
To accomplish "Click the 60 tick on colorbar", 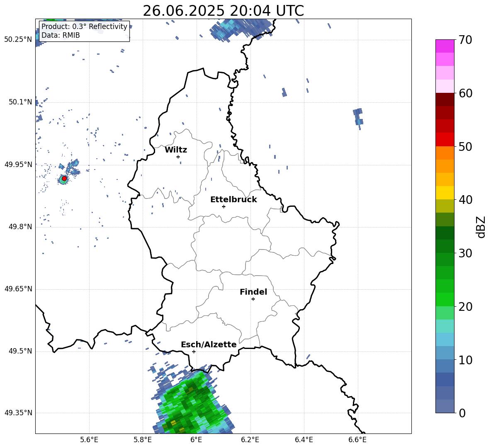I will [x=465, y=93].
